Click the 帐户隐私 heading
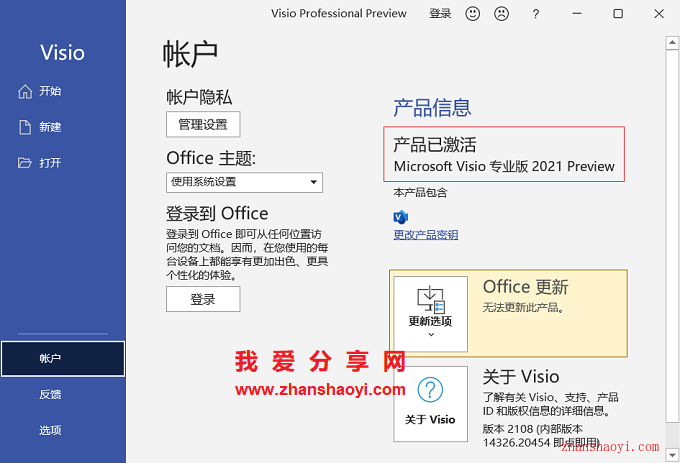Screen dimensions: 680x463 tap(199, 97)
